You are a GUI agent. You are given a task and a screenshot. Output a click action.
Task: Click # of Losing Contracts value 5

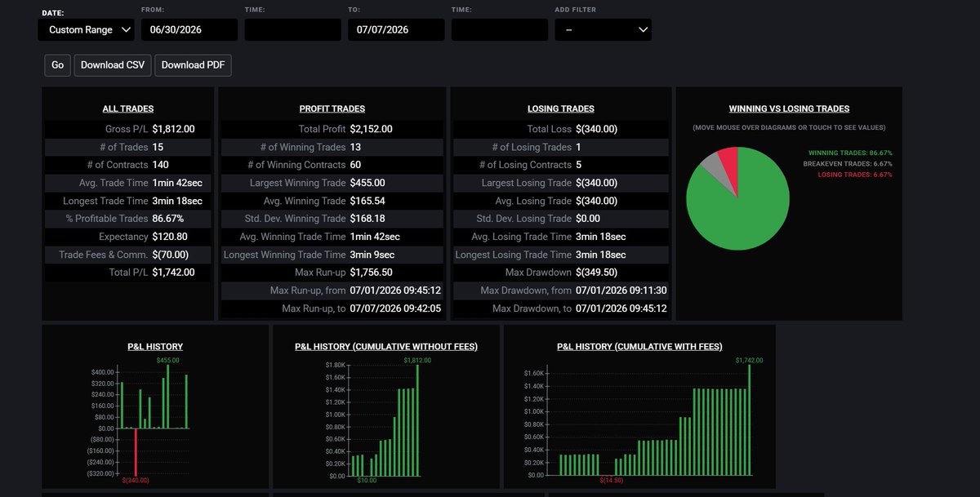tap(578, 165)
